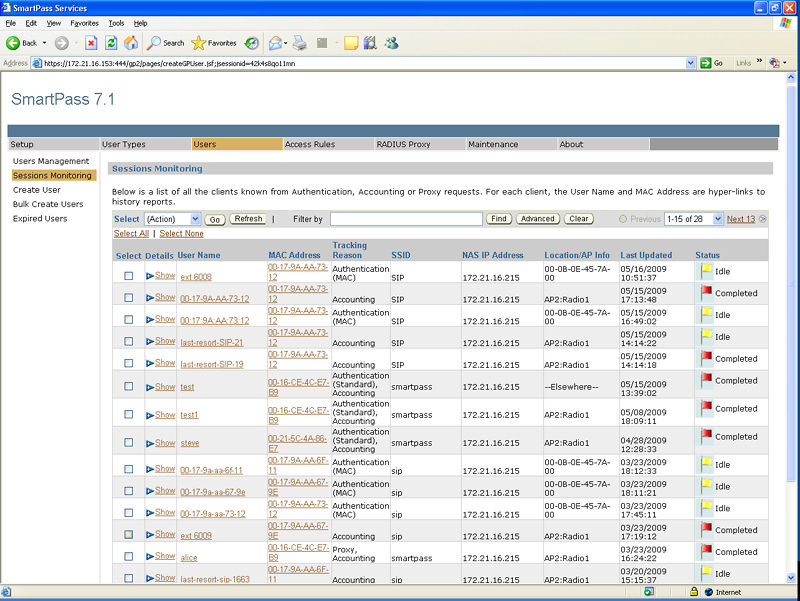The width and height of the screenshot is (800, 601).
Task: Open Expired Users in the sidebar
Action: pos(40,218)
